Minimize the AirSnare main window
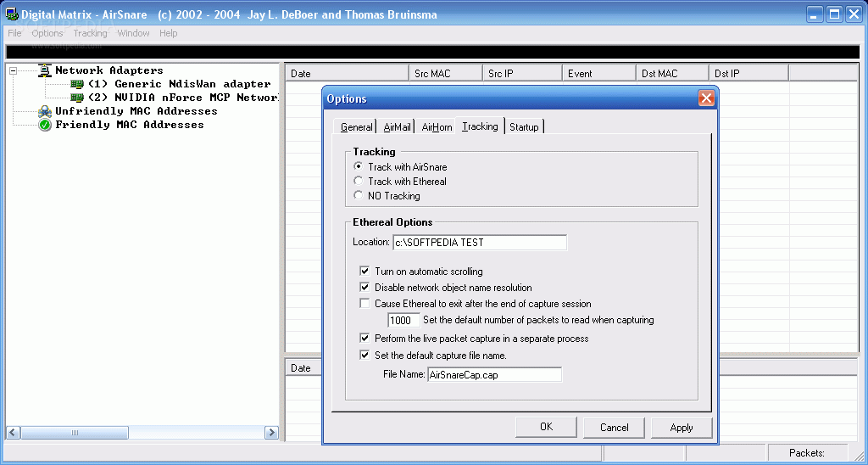 click(815, 14)
